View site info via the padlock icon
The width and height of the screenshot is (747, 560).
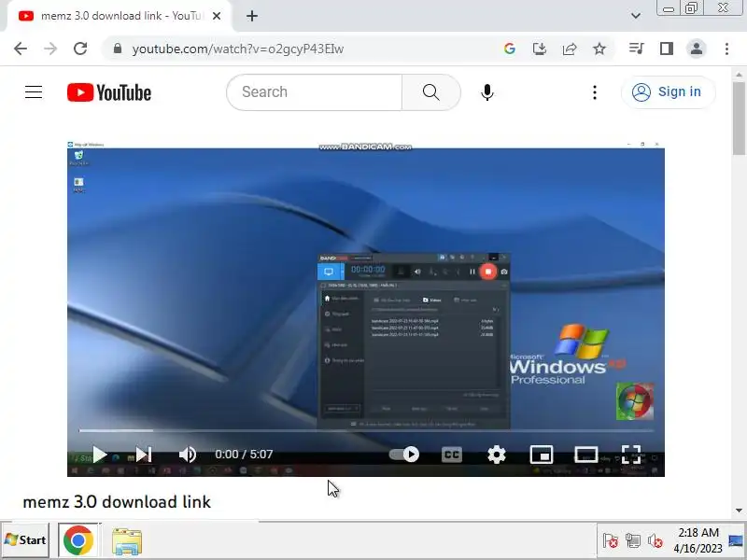(118, 49)
